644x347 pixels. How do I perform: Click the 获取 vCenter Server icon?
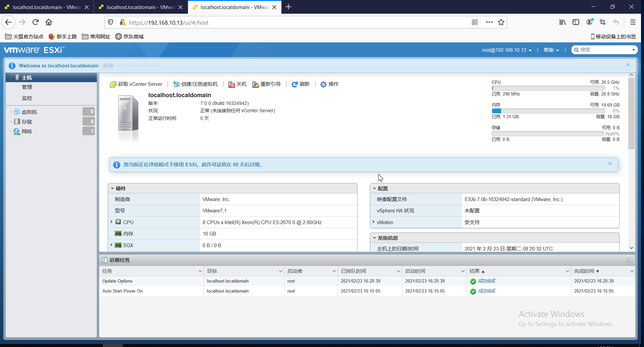tap(113, 84)
